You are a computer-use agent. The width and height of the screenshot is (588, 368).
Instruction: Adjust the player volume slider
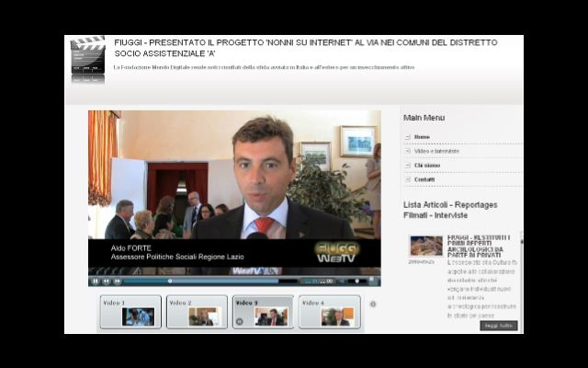(356, 281)
